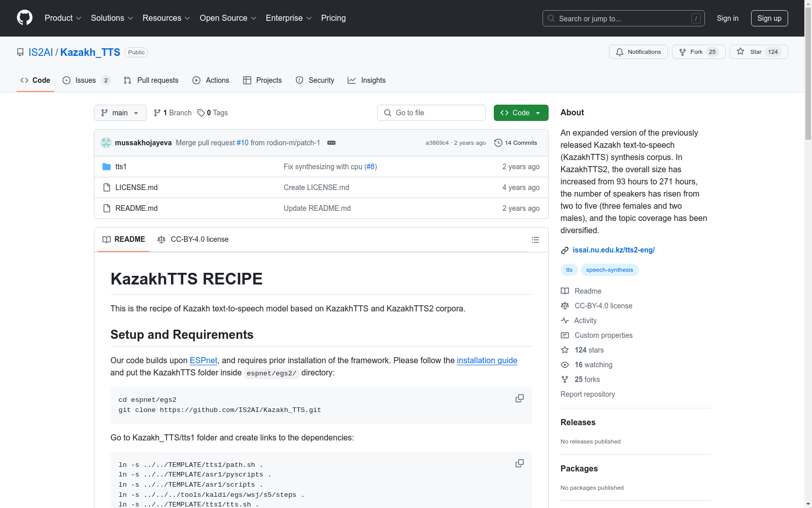Click the speech-synthesis topic tag

610,270
